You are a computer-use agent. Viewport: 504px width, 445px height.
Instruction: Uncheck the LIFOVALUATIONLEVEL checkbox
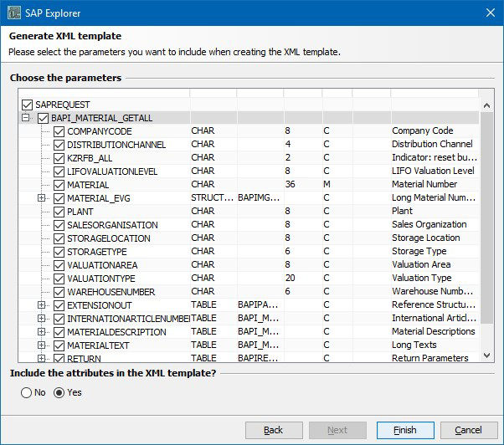(59, 171)
